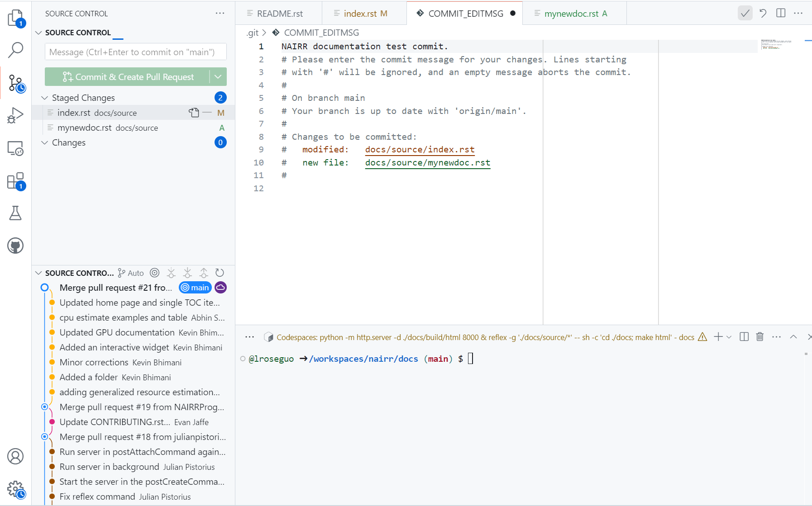This screenshot has height=506, width=812.
Task: Open the Extensions view icon
Action: (15, 181)
